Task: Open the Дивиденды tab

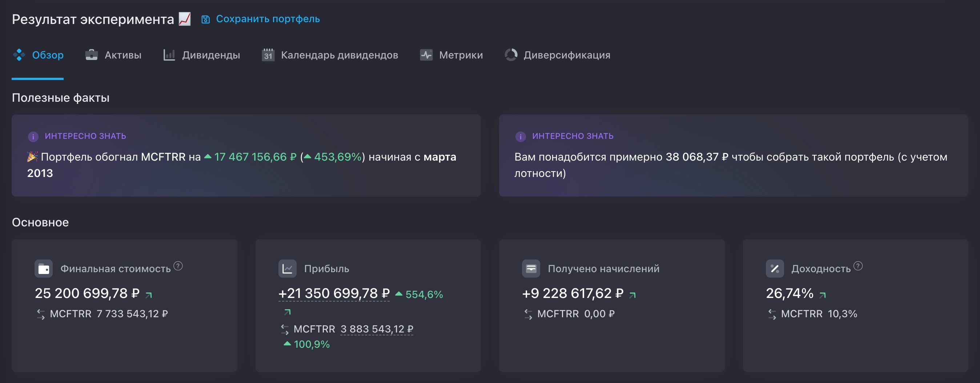Action: coord(202,55)
